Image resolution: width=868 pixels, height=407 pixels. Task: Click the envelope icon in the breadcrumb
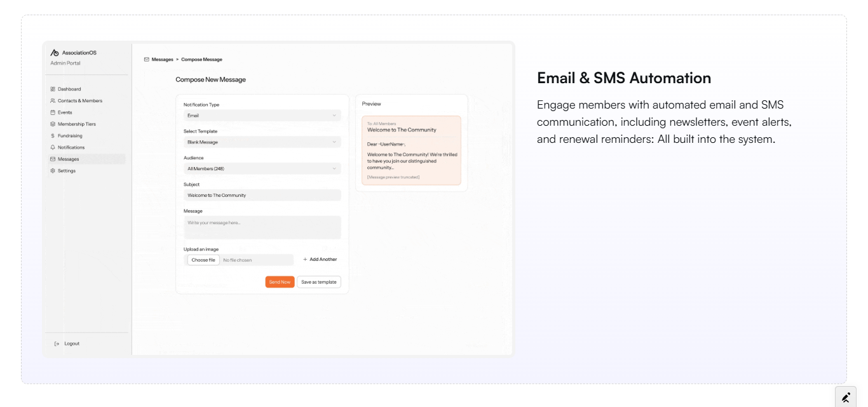(x=147, y=59)
